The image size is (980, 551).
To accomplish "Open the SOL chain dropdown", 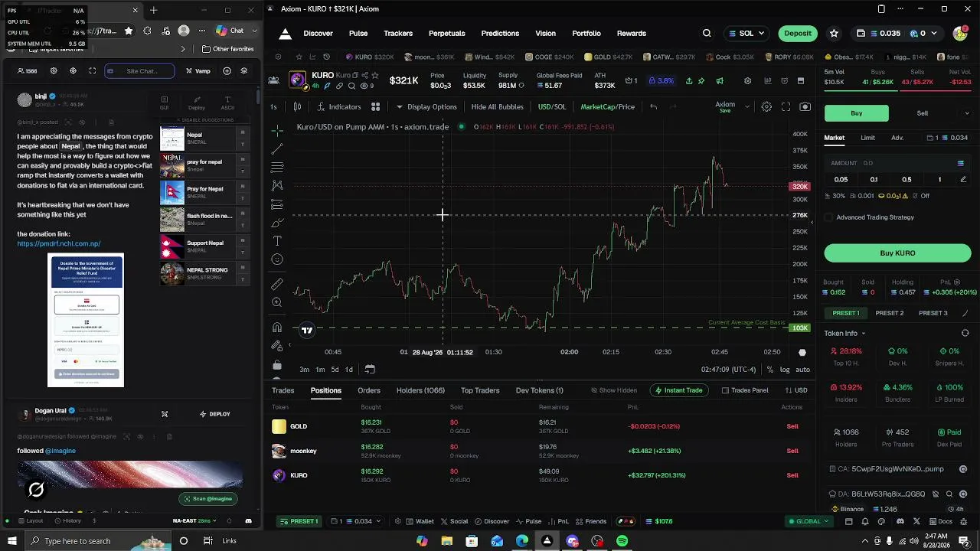I will [746, 34].
